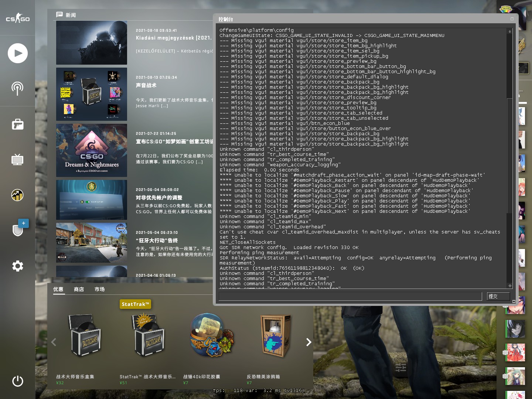The height and width of the screenshot is (399, 532).
Task: Click the news date 2021-07-22 01:14:25
Action: [156, 134]
